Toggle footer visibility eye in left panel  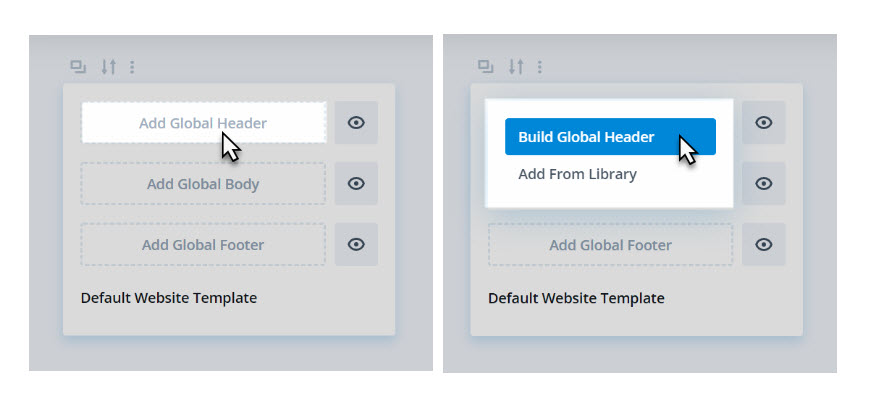pos(356,244)
